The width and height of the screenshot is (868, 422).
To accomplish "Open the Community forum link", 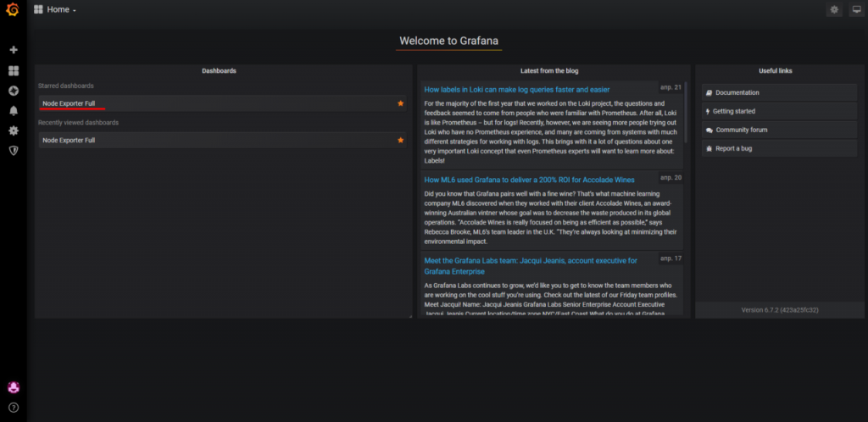I will tap(741, 130).
